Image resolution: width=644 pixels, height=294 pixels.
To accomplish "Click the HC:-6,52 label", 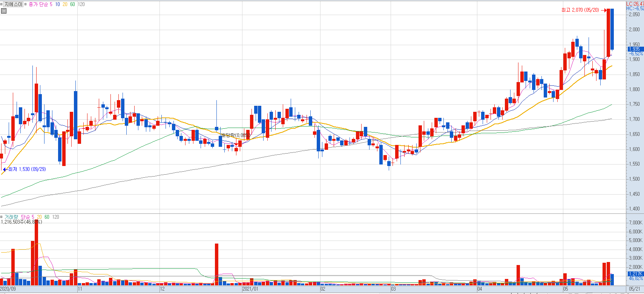I will point(635,8).
